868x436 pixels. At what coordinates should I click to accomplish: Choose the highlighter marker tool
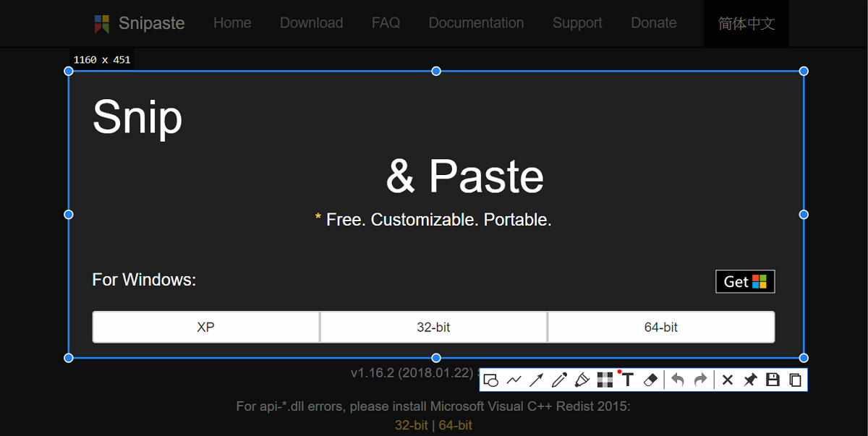582,380
